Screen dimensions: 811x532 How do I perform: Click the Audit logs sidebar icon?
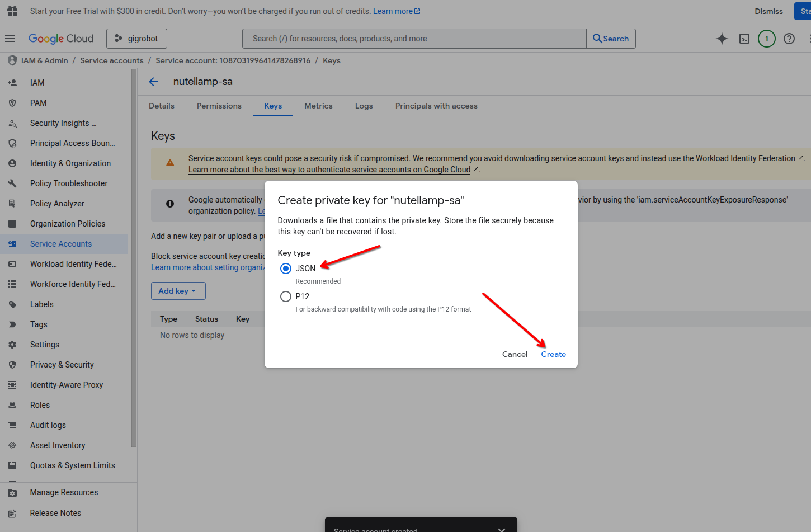coord(12,425)
